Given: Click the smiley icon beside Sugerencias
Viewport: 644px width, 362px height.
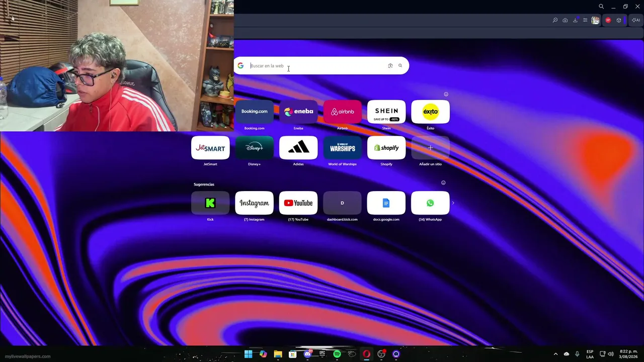Looking at the screenshot, I should [x=443, y=183].
